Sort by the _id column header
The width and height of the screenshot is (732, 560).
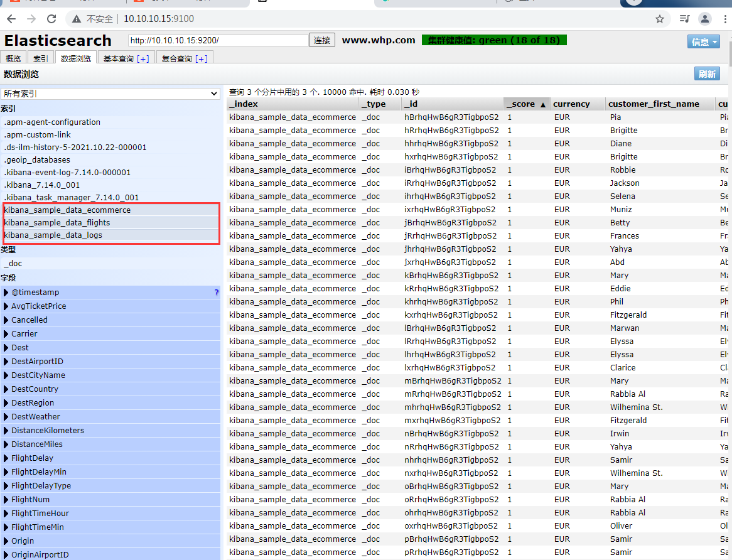[452, 104]
